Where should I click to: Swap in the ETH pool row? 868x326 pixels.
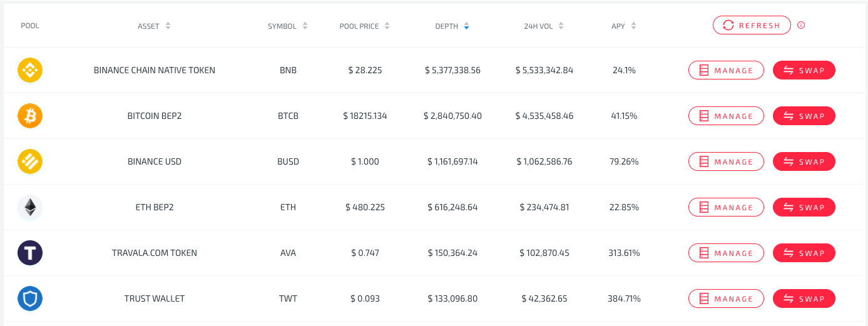coord(804,207)
